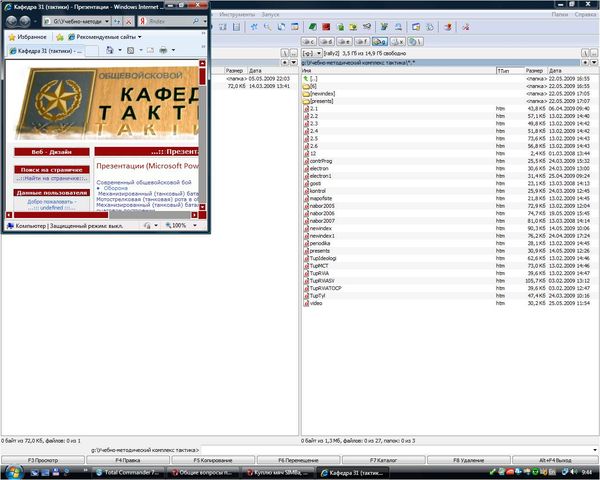Open left panel directory history dropdown arrow
The width and height of the screenshot is (600, 480).
coord(293,62)
